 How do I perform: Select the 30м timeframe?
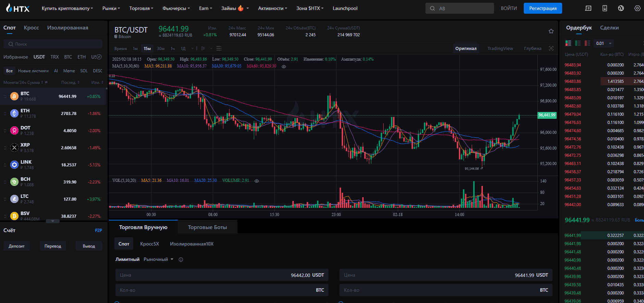pos(161,48)
